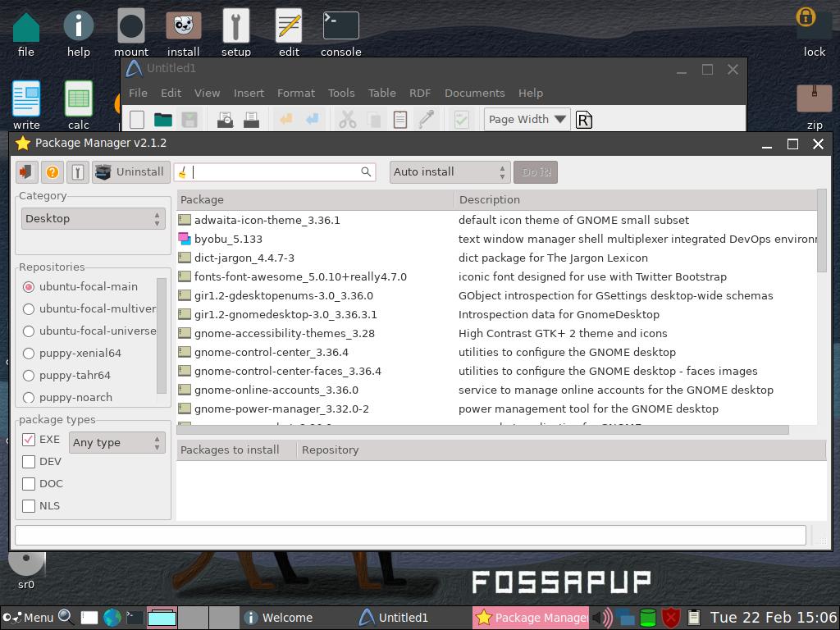Click the Packages to install column header

tap(237, 450)
